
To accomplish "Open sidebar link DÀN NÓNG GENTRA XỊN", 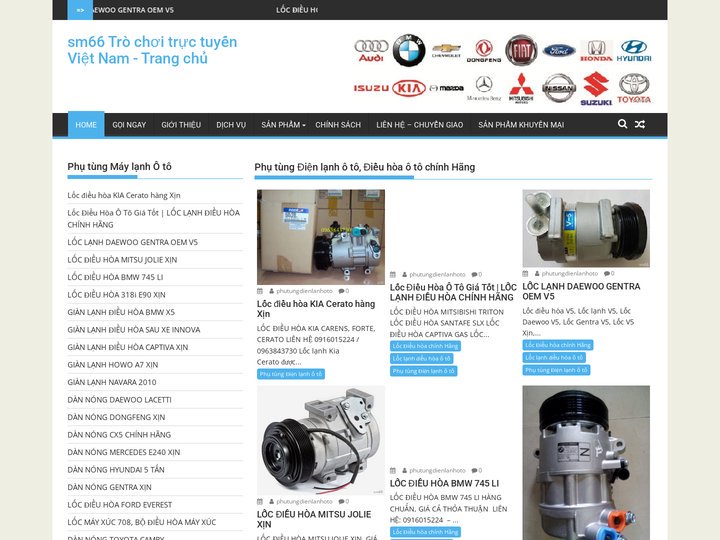I will click(109, 487).
